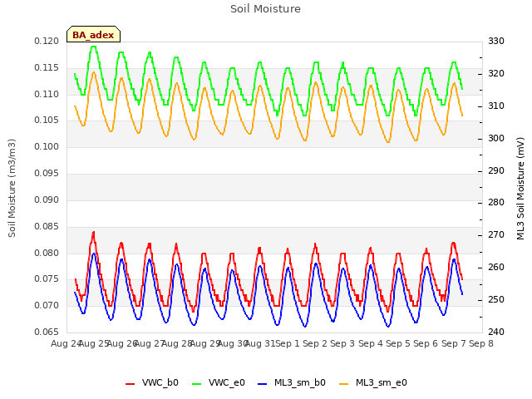Click the Sep 4 date tick label
532x399 pixels.
pyautogui.click(x=371, y=343)
